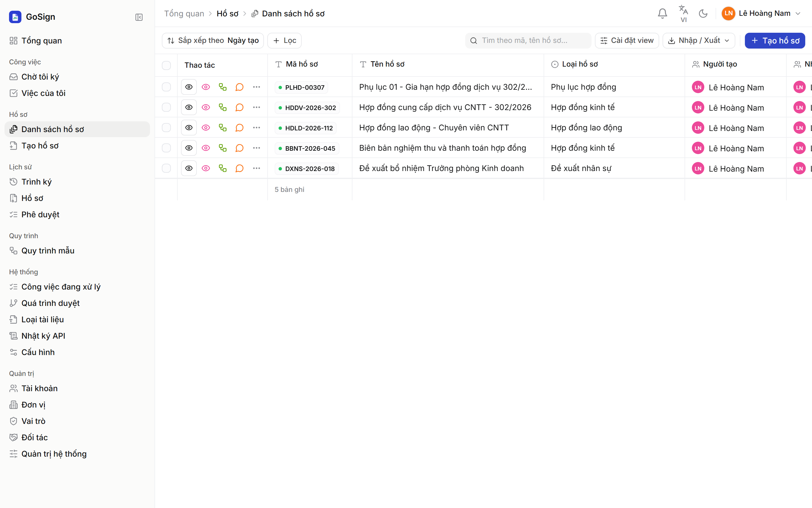Click black eye view icon for PLHD-00307

click(189, 87)
